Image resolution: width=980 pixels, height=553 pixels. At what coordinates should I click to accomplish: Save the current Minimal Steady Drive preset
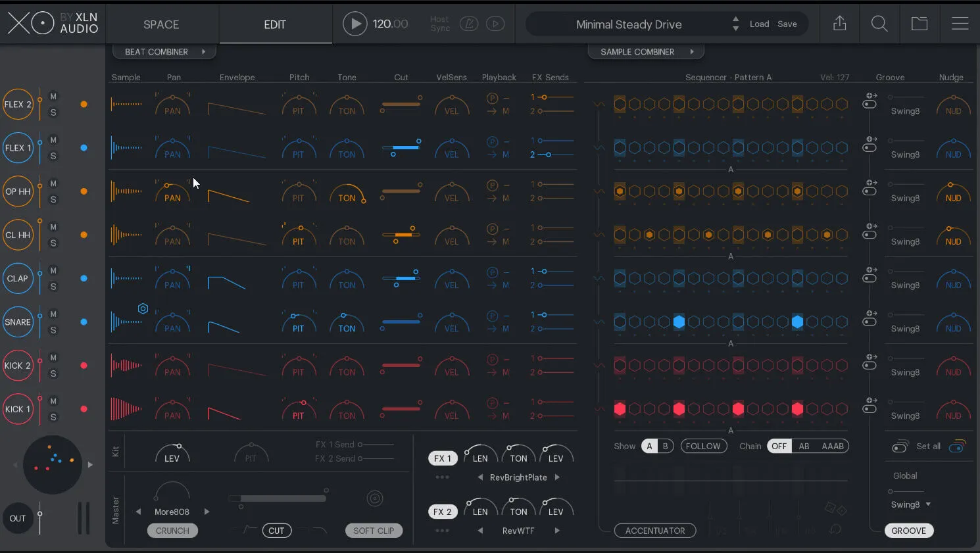click(787, 24)
